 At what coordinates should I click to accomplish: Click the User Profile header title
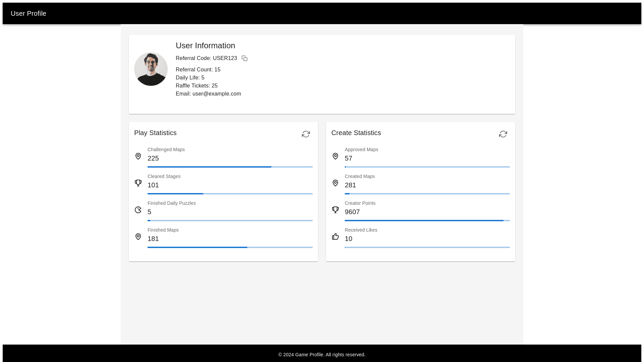click(x=29, y=13)
